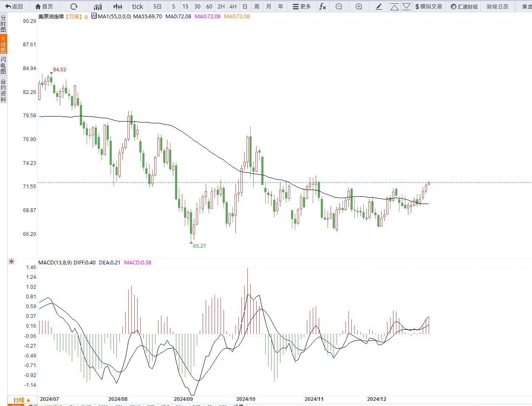Zoom in with the plus magnifier
The width and height of the screenshot is (532, 406).
[x=359, y=6]
